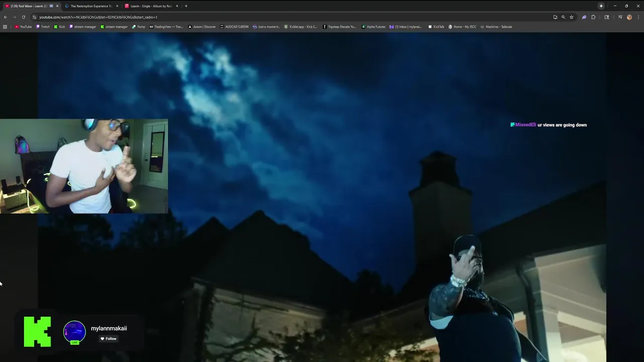Open the Alpha Futures bookmark
Screen dimensions: 644x362
coord(373,27)
